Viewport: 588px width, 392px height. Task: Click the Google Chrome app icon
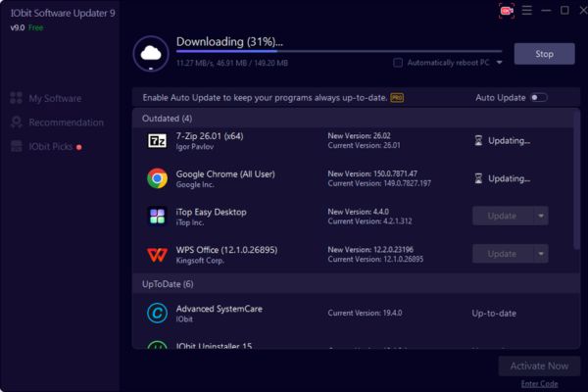pyautogui.click(x=157, y=178)
